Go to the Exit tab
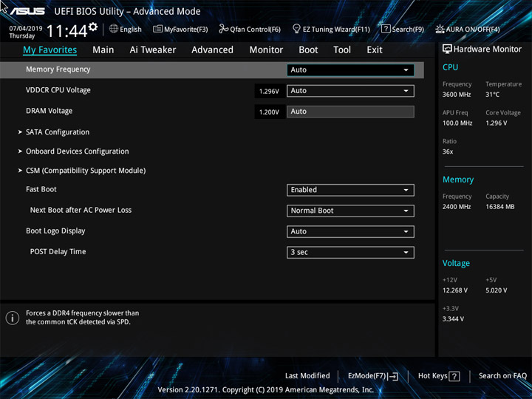The image size is (532, 399). [375, 50]
